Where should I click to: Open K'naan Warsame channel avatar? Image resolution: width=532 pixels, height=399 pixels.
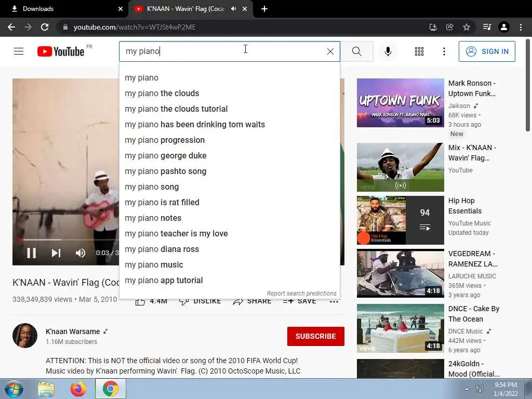point(25,336)
